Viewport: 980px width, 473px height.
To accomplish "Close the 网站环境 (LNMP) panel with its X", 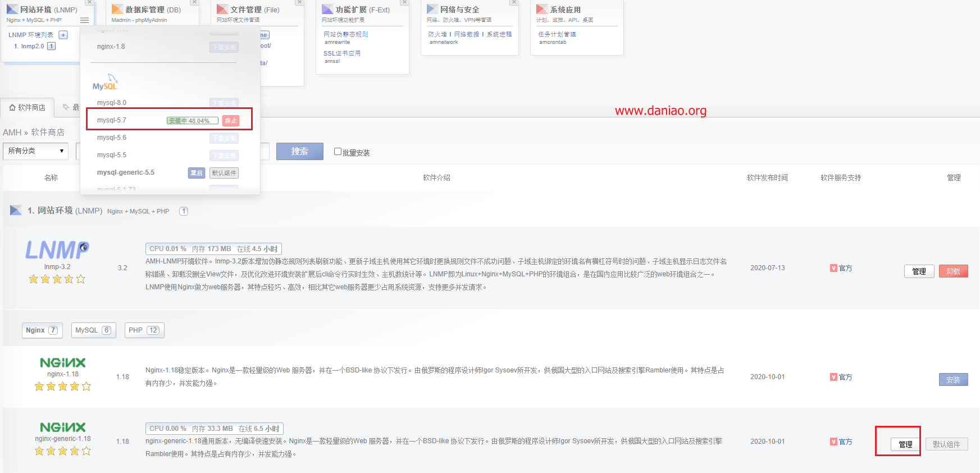I will pos(89,2).
